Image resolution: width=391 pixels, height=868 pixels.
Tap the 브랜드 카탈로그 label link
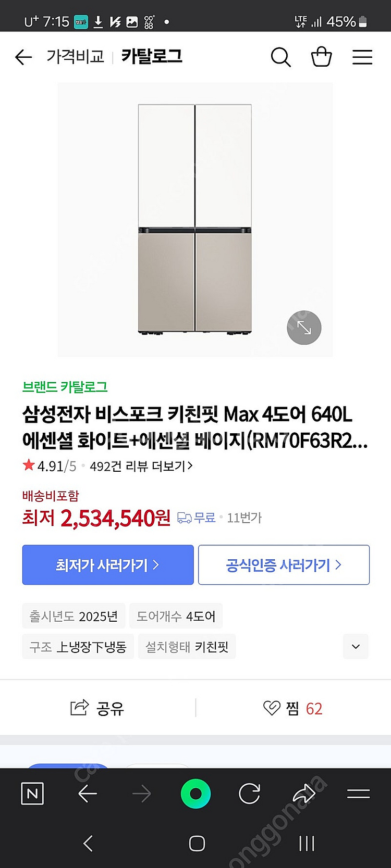pos(65,387)
